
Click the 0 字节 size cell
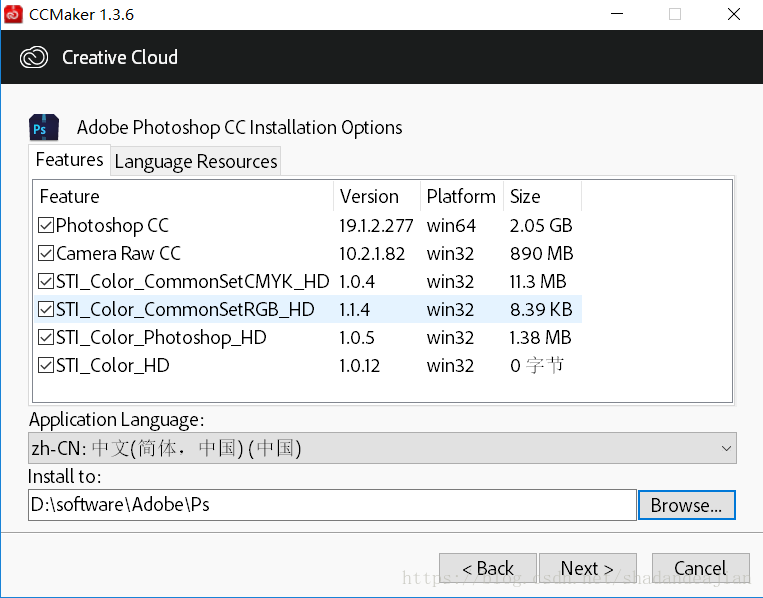click(x=537, y=365)
